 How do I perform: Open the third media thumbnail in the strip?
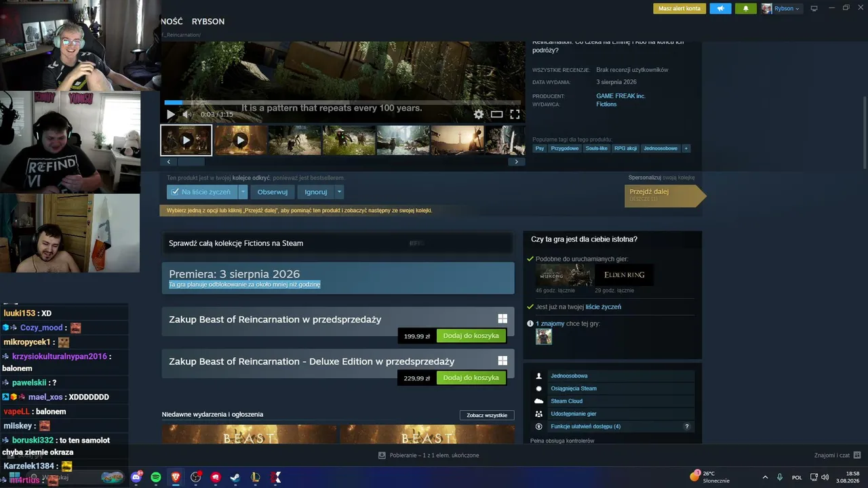[x=295, y=140]
